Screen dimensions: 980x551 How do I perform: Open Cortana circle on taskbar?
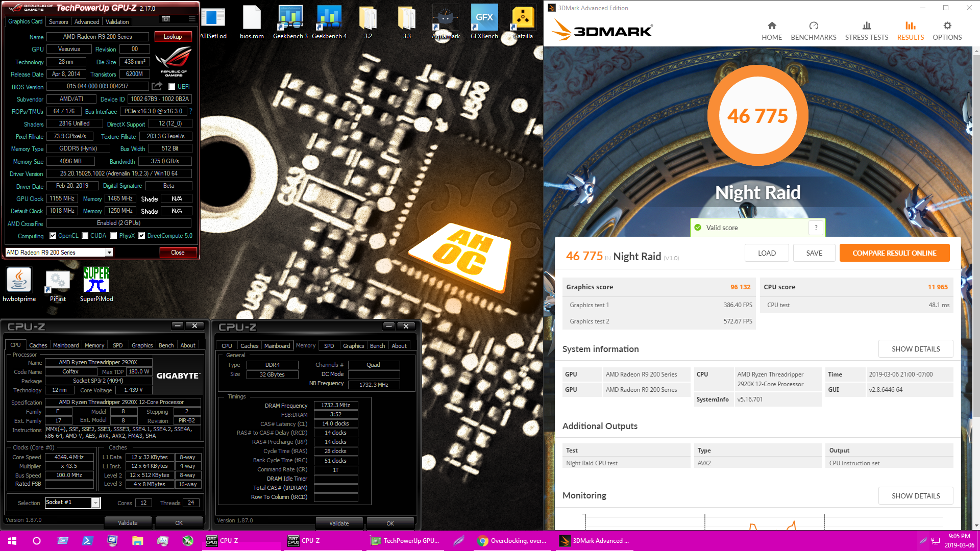point(37,541)
